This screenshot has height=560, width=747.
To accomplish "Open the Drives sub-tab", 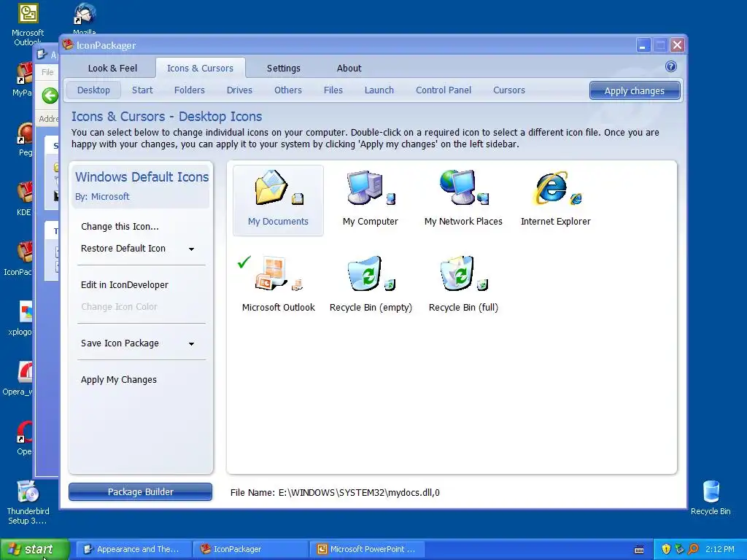I will (x=239, y=90).
